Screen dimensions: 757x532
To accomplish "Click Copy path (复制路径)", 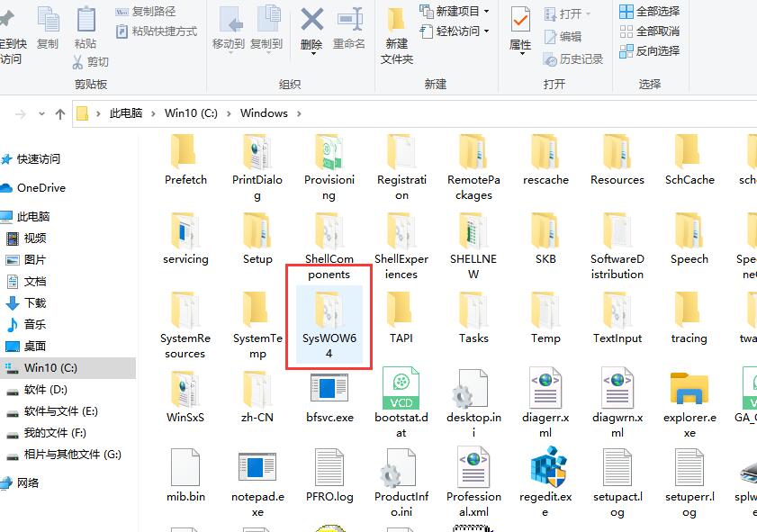I will pyautogui.click(x=146, y=12).
